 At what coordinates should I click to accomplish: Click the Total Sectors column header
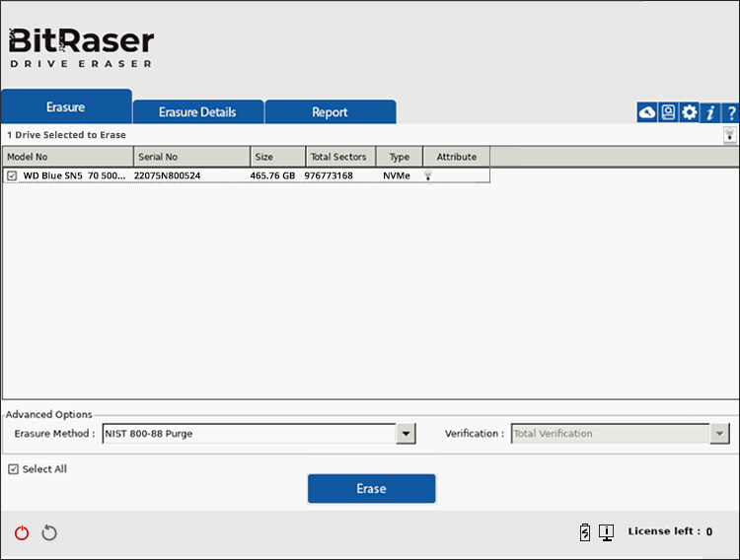(339, 157)
